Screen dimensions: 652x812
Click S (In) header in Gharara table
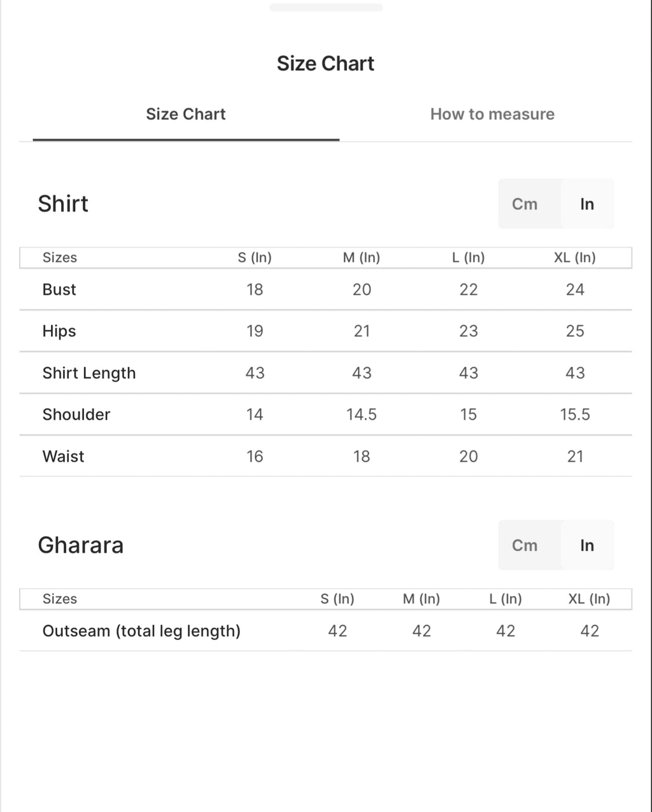[x=337, y=599]
